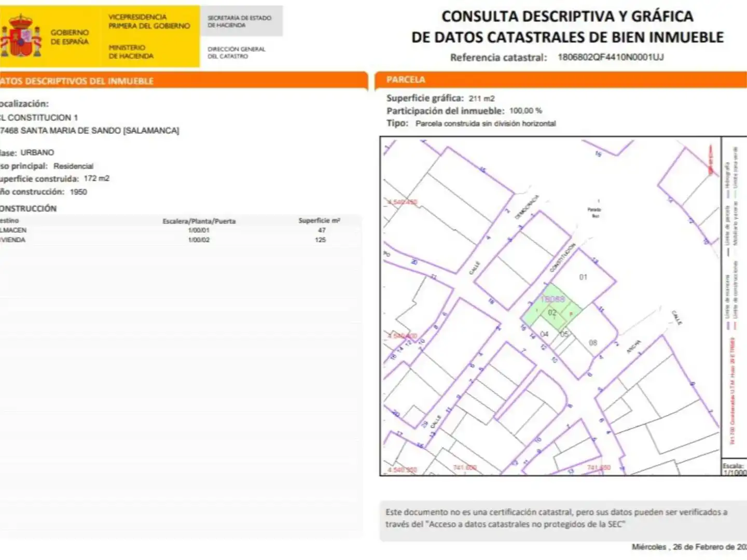The width and height of the screenshot is (747, 560).
Task: Click parcel labeled 08 on the map
Action: (593, 343)
